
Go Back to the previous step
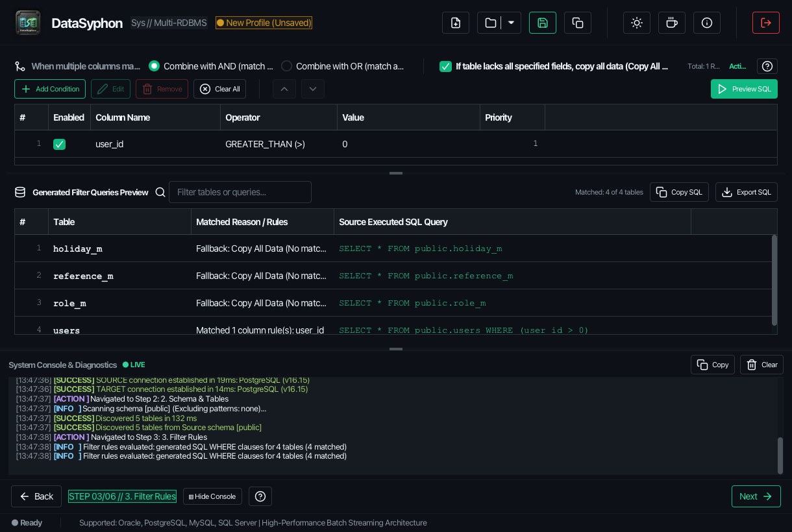[36, 496]
